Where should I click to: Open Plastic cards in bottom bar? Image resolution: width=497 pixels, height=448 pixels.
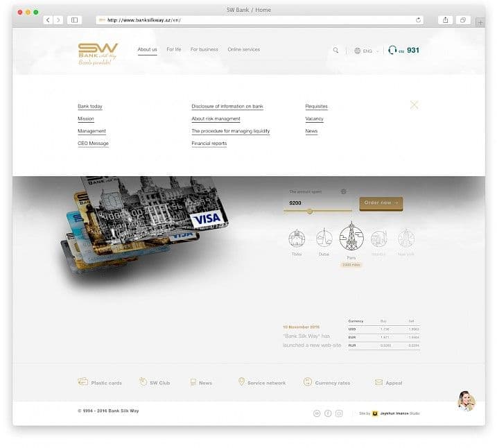click(x=100, y=382)
